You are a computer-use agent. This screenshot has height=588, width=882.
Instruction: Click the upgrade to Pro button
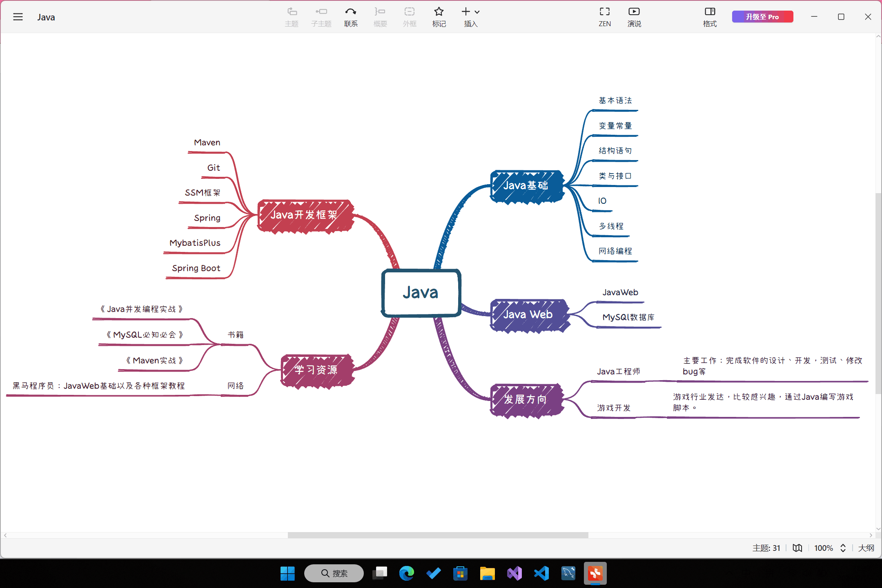point(762,17)
